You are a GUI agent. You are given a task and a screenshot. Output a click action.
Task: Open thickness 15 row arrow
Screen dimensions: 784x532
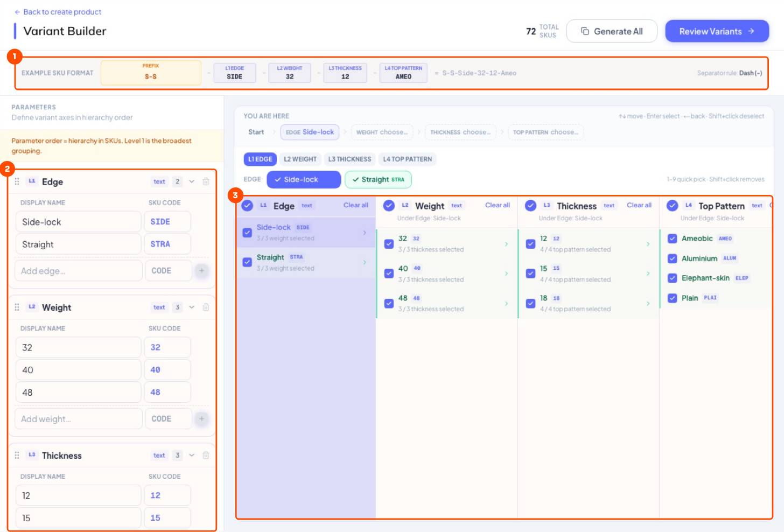(648, 274)
